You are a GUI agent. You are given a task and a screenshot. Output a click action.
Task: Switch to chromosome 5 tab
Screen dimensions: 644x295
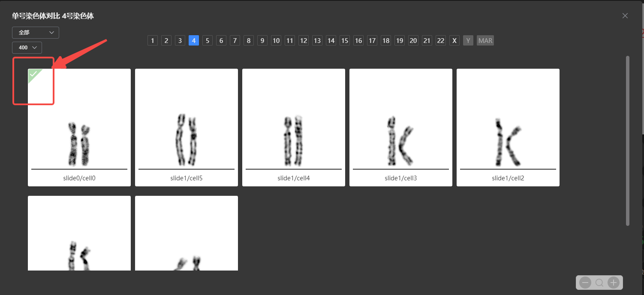[x=208, y=41]
